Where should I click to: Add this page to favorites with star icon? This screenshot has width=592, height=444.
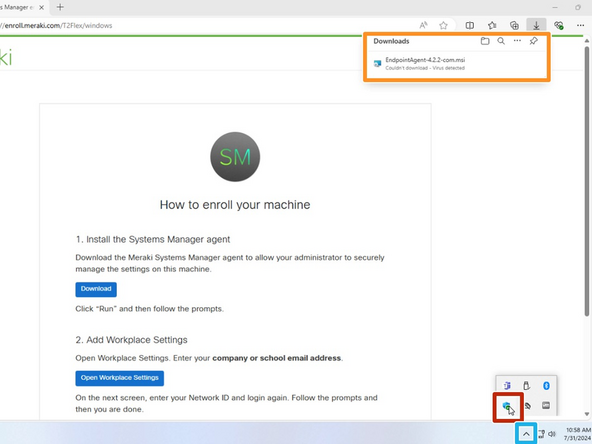pyautogui.click(x=443, y=25)
